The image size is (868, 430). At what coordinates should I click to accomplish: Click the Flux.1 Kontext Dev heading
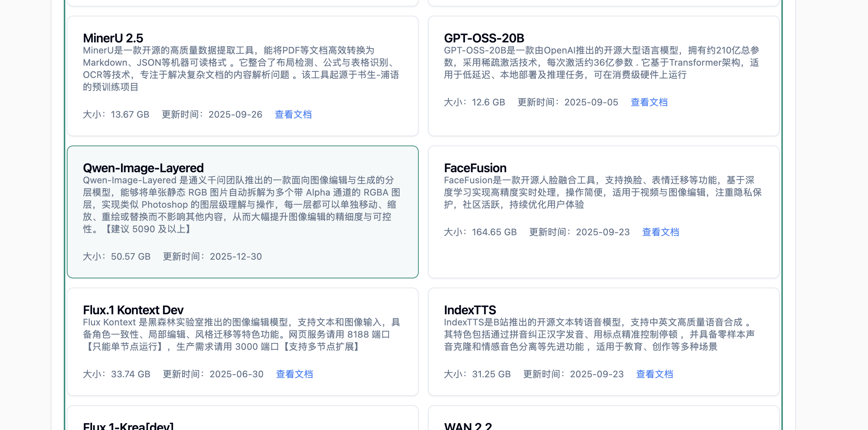click(x=133, y=310)
